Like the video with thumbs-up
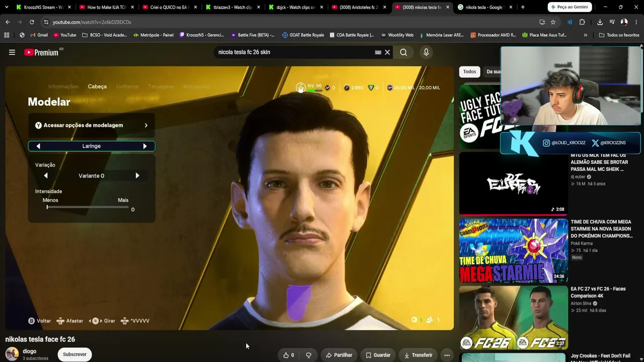Viewport: 644px width, 362px height. point(289,355)
